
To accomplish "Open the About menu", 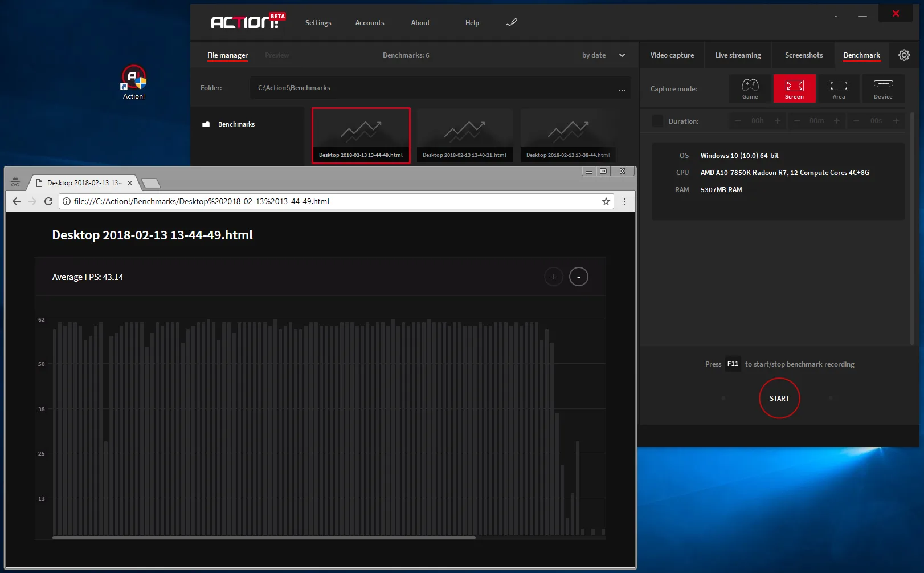I will [420, 23].
